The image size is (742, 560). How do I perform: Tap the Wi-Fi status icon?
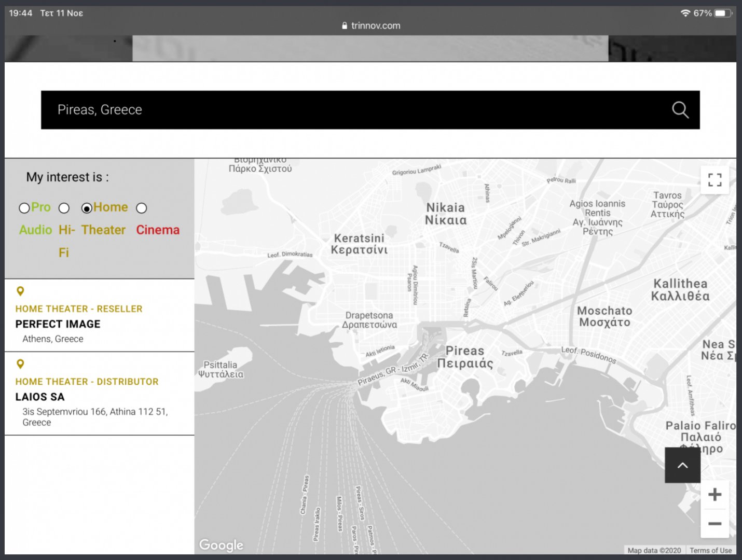(685, 13)
